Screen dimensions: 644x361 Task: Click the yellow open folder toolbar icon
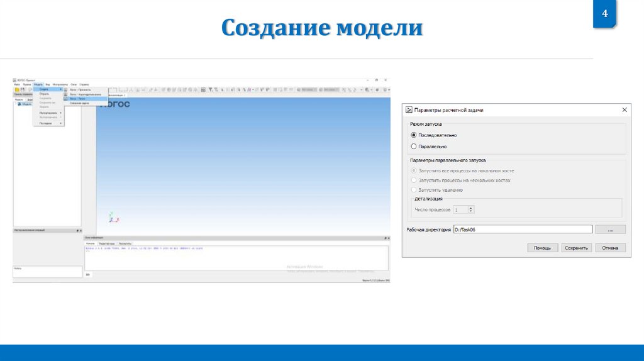pyautogui.click(x=17, y=89)
